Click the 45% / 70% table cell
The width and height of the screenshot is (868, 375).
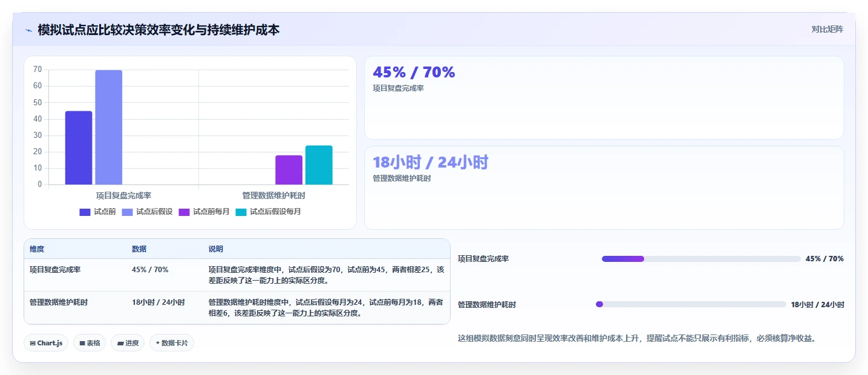[x=150, y=270]
